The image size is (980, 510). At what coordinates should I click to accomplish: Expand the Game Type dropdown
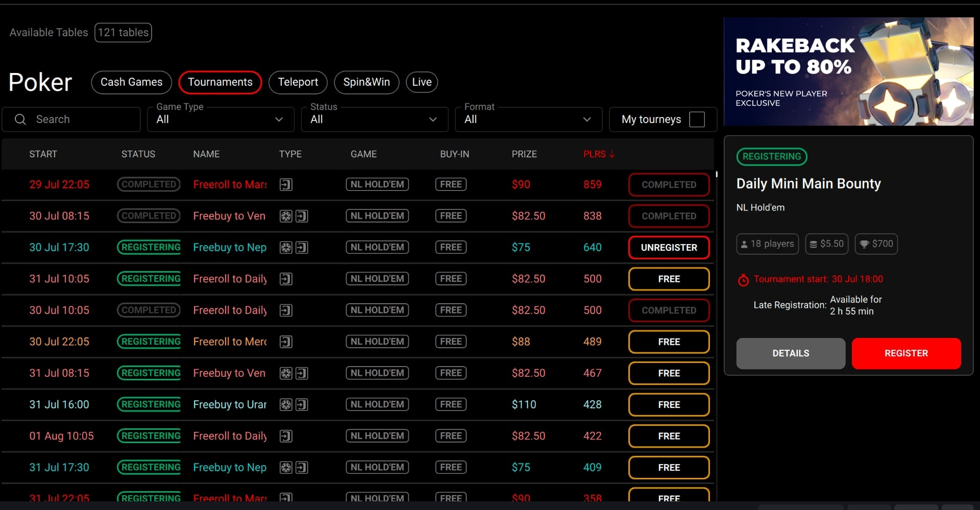(220, 119)
